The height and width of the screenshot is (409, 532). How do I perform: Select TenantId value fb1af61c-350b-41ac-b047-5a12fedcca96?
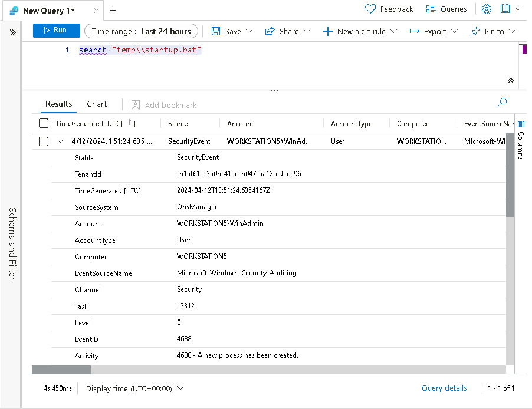tap(239, 174)
